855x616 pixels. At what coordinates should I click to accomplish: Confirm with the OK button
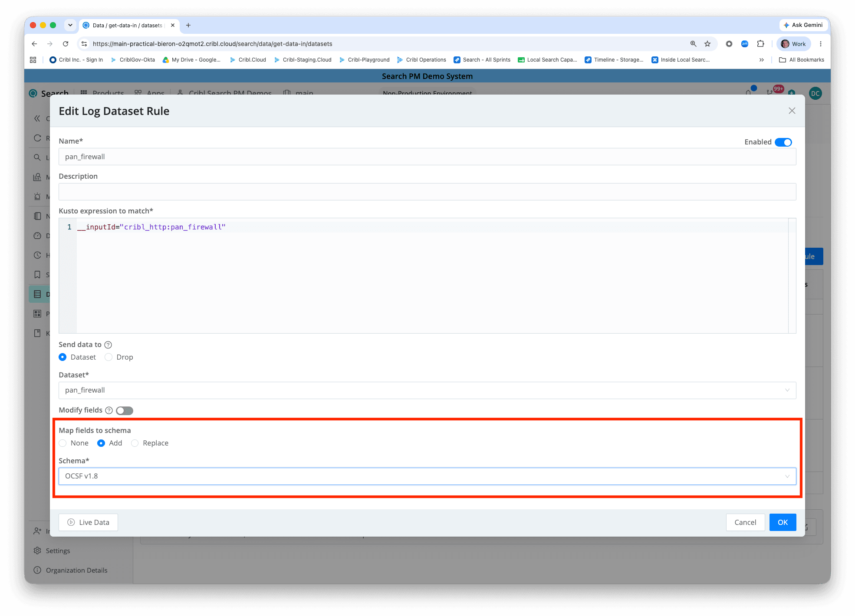783,522
